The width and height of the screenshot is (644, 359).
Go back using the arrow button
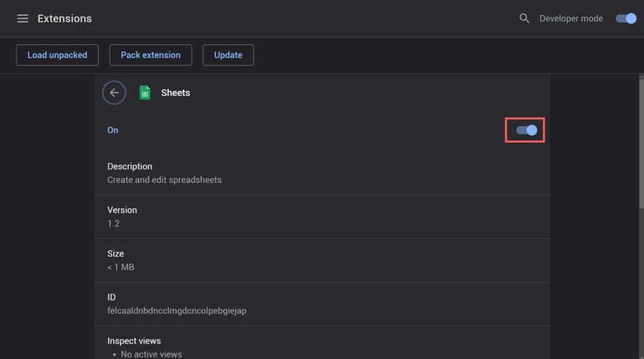click(x=114, y=93)
